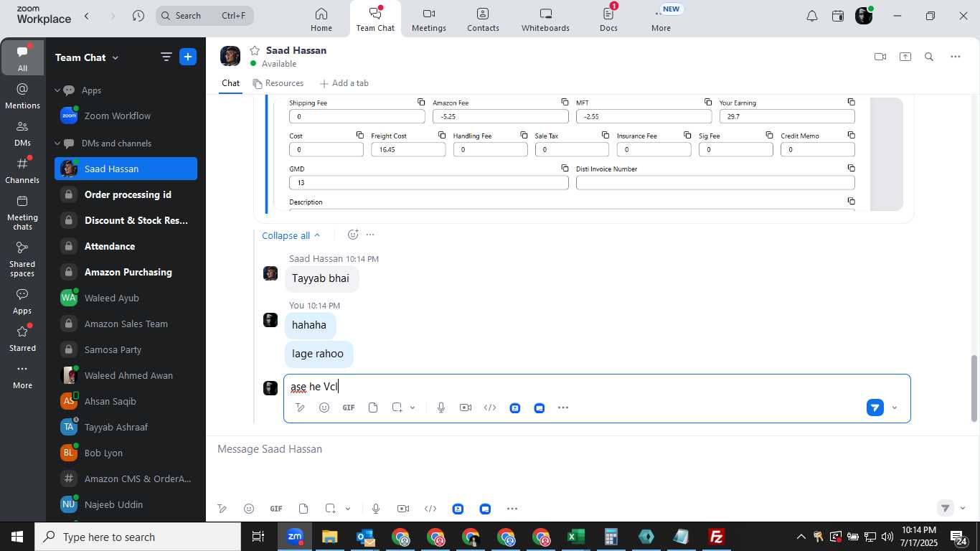Open the Docs tab
This screenshot has width=980, height=551.
608,19
